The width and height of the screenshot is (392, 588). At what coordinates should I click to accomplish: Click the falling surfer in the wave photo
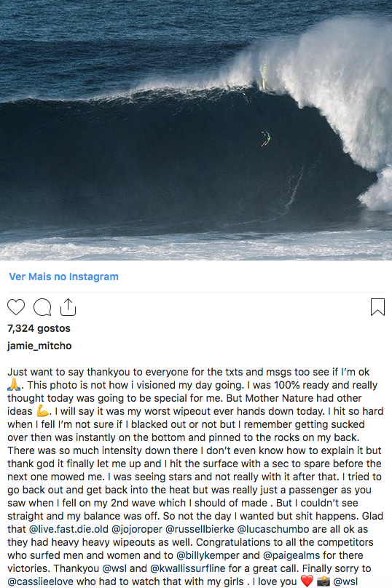266,139
